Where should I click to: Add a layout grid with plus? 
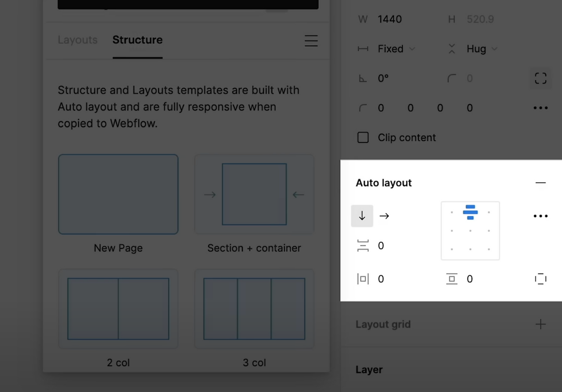tap(540, 324)
